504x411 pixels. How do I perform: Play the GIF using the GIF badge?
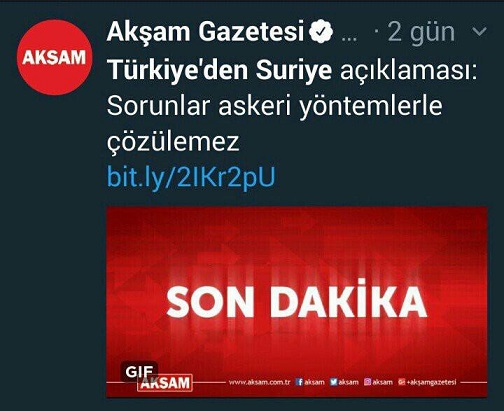click(139, 371)
